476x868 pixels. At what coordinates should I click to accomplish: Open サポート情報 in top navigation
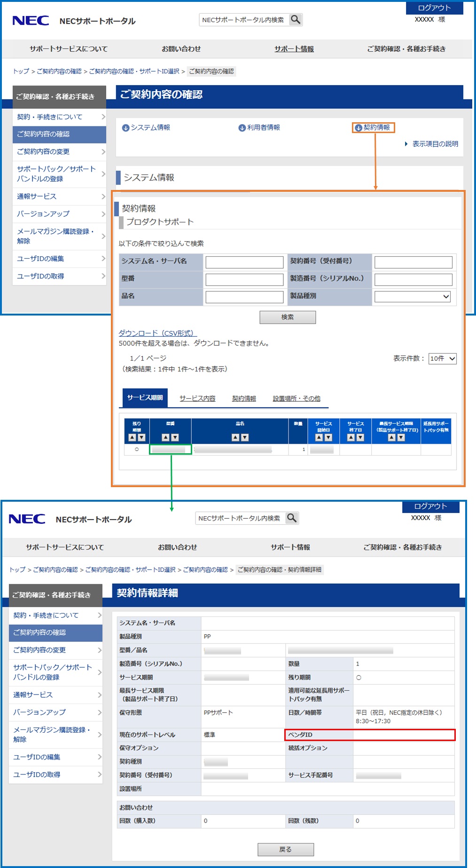[x=294, y=49]
